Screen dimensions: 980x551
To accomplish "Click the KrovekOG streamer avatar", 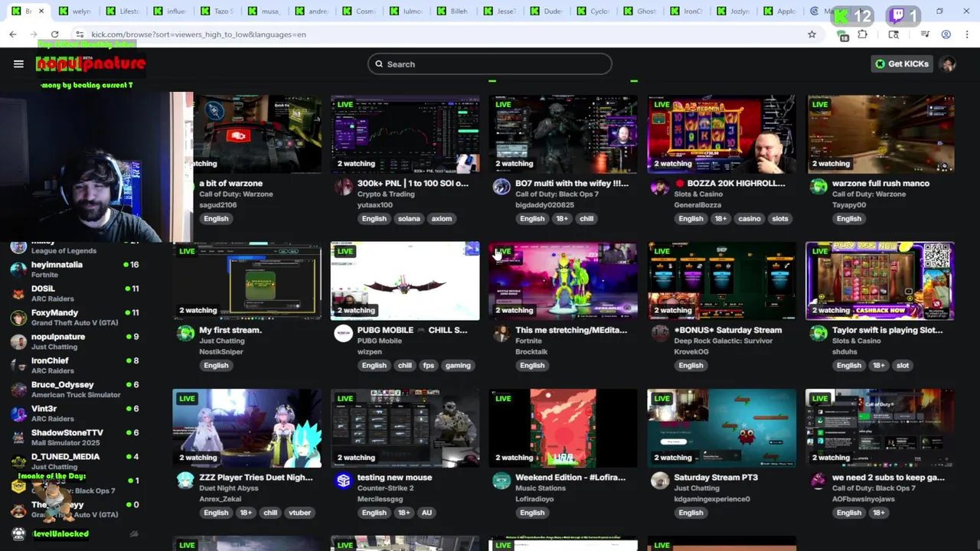I will [660, 333].
